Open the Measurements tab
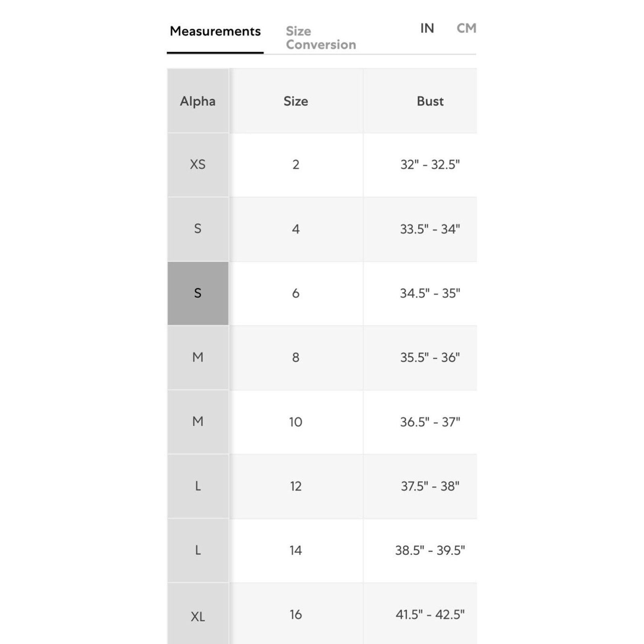The height and width of the screenshot is (644, 644). [x=215, y=31]
